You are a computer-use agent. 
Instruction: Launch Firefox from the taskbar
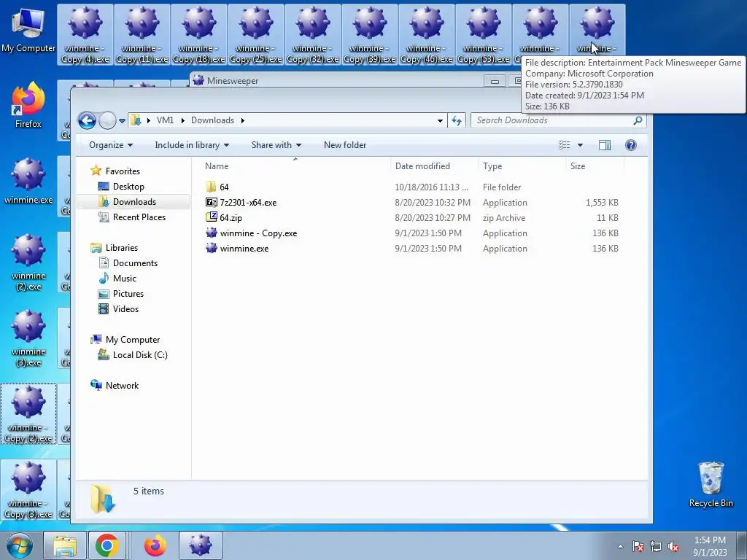[155, 545]
